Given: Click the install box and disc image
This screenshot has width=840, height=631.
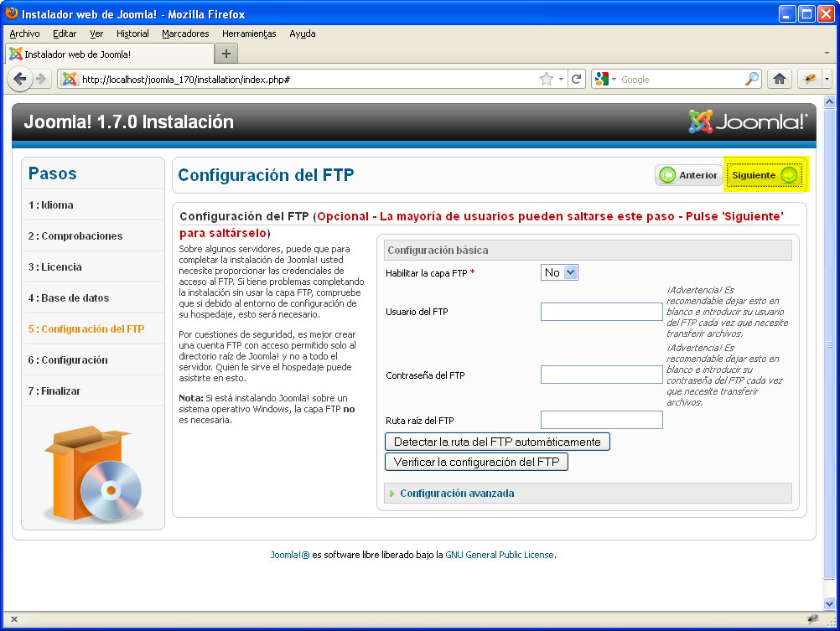Looking at the screenshot, I should click(93, 474).
